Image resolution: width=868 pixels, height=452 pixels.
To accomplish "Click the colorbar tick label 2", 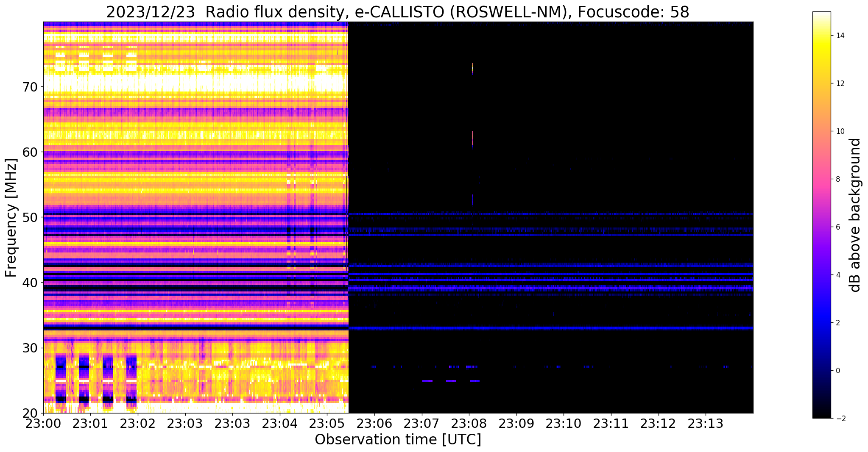I will click(x=837, y=323).
